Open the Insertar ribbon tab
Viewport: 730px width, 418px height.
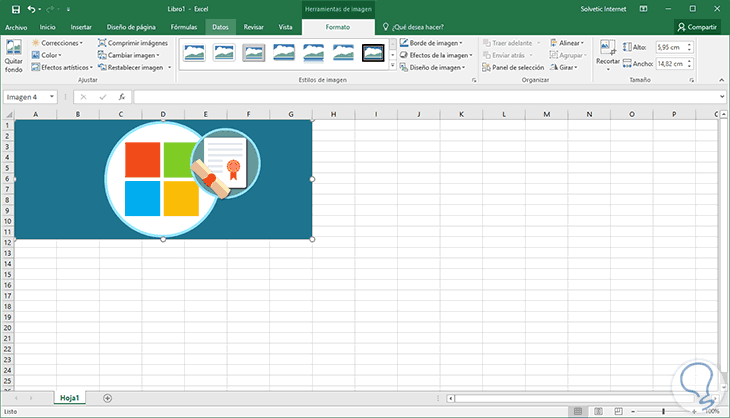(x=81, y=27)
